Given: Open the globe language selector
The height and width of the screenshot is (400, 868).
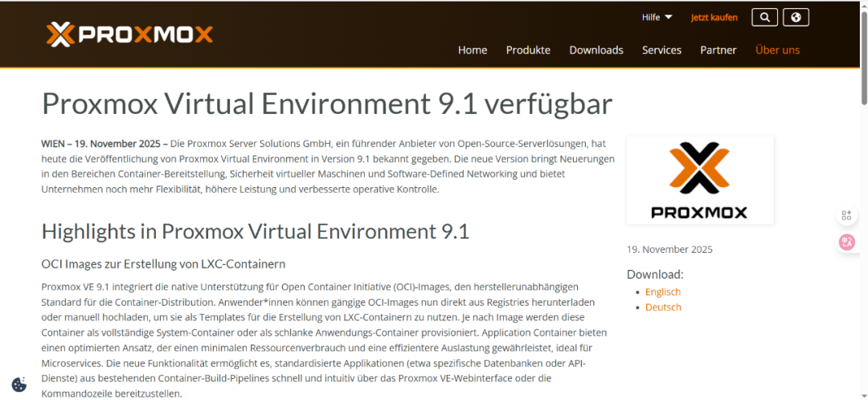Looking at the screenshot, I should 796,17.
